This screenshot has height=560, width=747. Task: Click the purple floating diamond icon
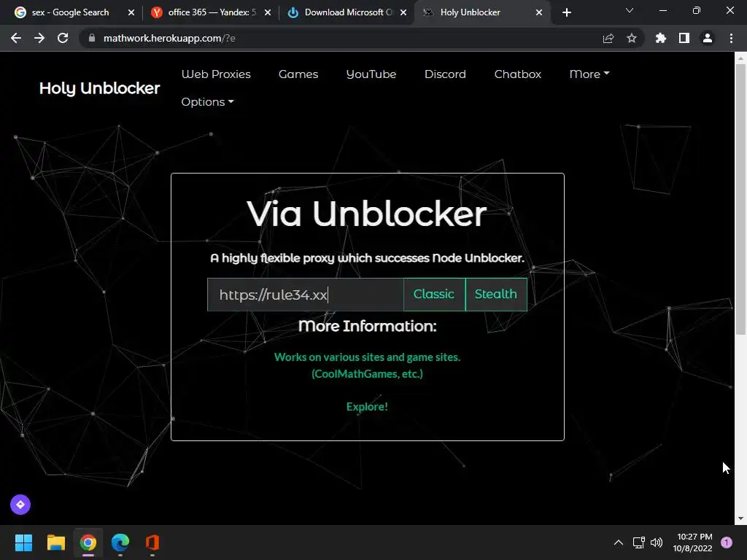point(20,505)
